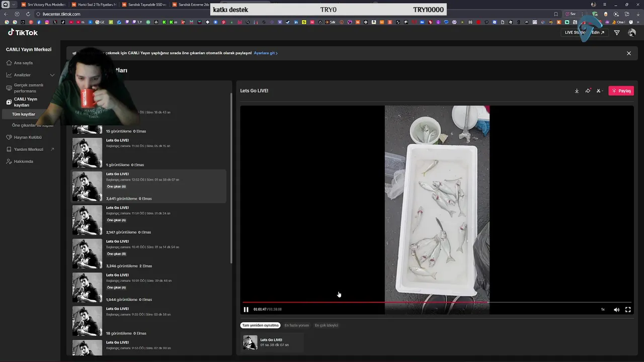Click the GE bookmark in the bookmarks bar
Image resolution: width=644 pixels, height=362 pixels.
click(x=100, y=22)
